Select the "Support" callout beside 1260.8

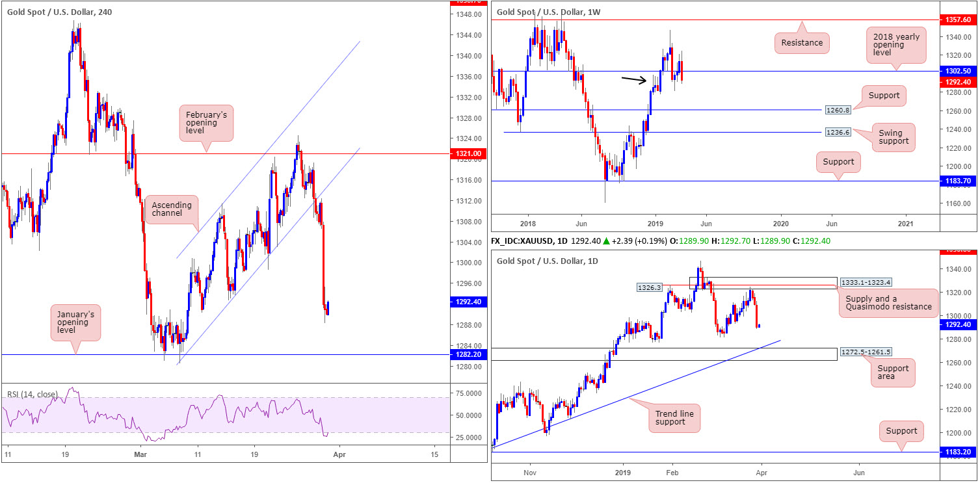884,96
